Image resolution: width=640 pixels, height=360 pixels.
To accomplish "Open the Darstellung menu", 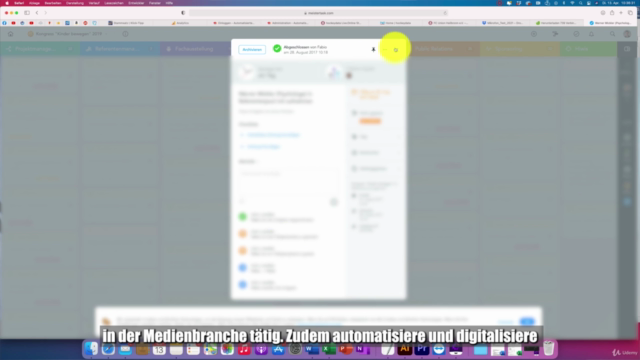I will 75,3.
